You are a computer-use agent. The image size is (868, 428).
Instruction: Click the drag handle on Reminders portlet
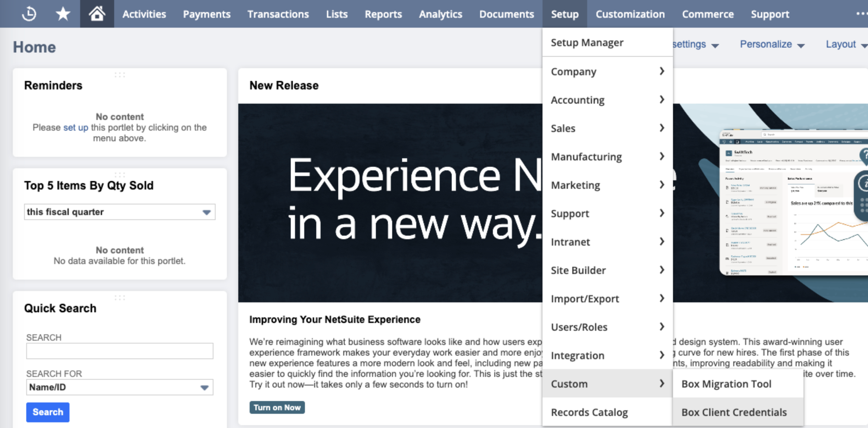coord(120,75)
